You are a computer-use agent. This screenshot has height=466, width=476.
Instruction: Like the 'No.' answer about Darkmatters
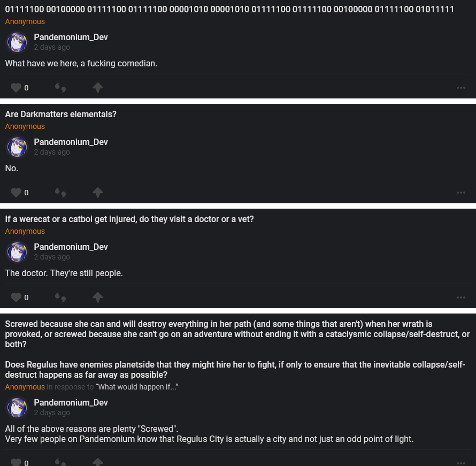[16, 193]
